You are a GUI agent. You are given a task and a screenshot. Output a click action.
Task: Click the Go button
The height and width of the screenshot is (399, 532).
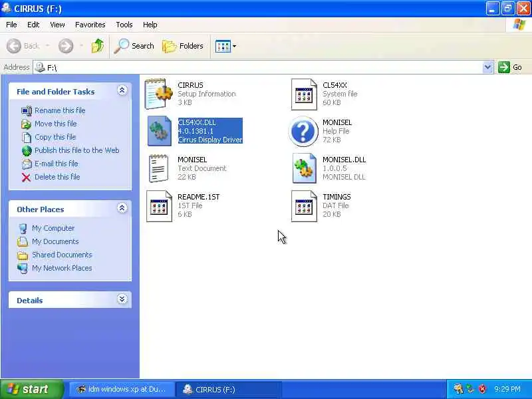[510, 67]
